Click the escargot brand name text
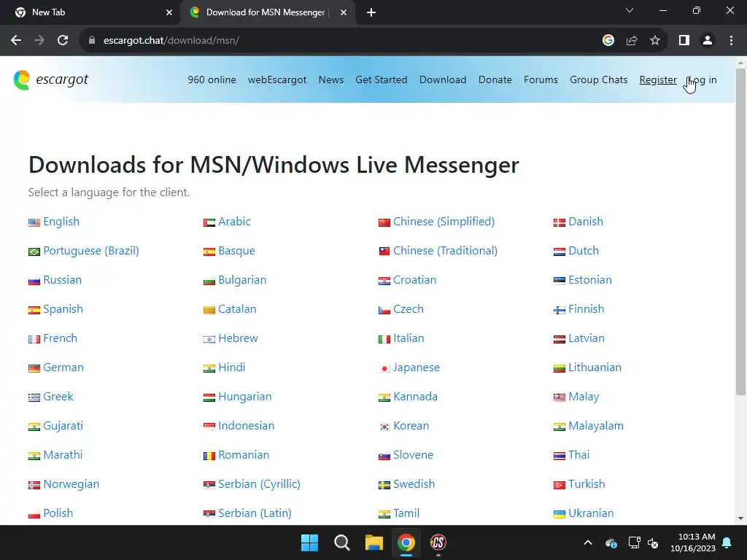This screenshot has width=747, height=560. (x=62, y=79)
